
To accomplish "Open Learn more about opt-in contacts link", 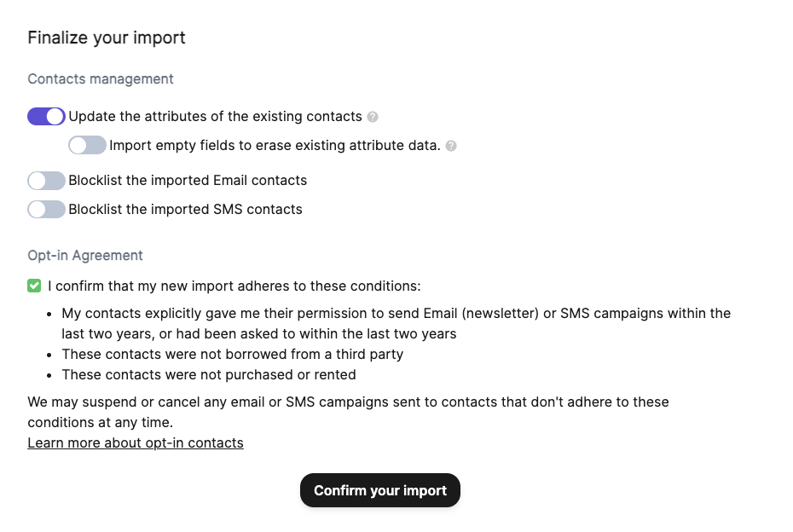I will tap(136, 443).
